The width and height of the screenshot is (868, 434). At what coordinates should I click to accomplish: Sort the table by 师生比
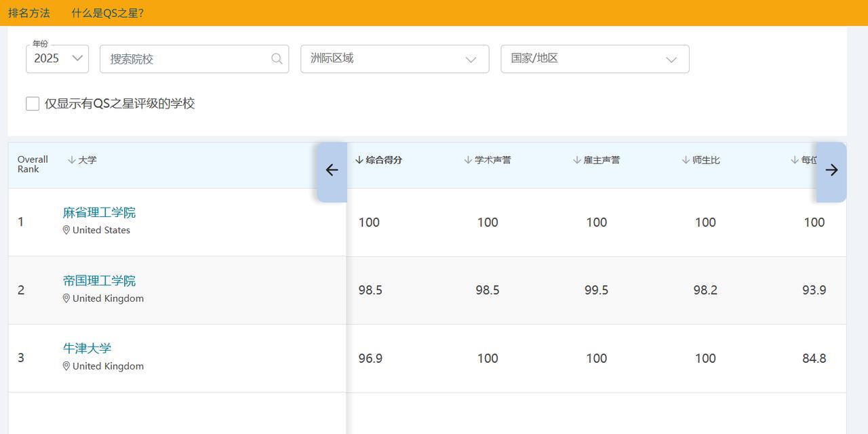[x=701, y=160]
